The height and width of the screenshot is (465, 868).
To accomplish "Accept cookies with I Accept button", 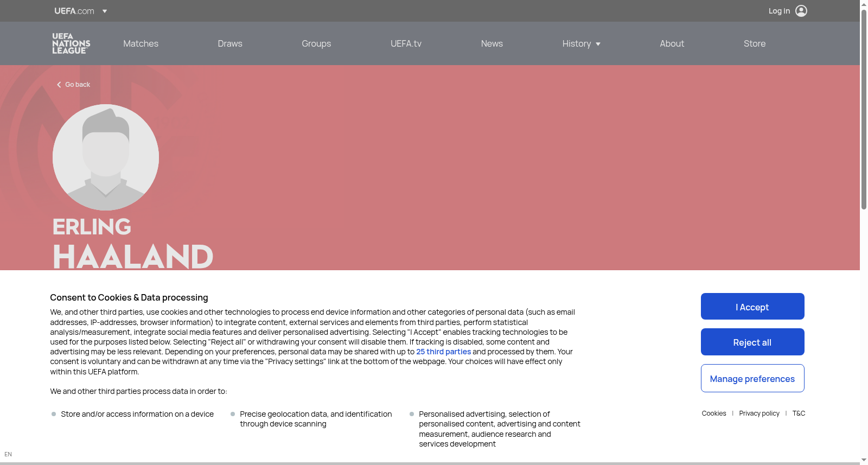I will pos(752,307).
